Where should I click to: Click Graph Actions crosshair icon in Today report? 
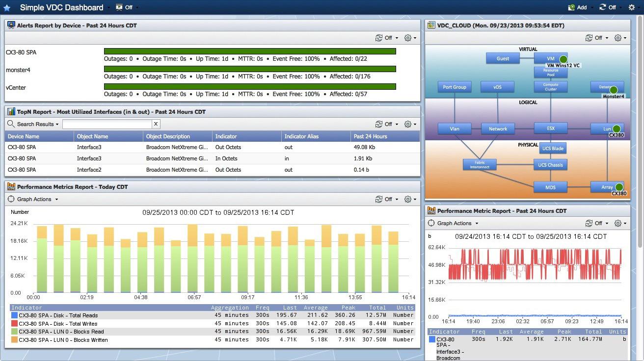(x=11, y=199)
